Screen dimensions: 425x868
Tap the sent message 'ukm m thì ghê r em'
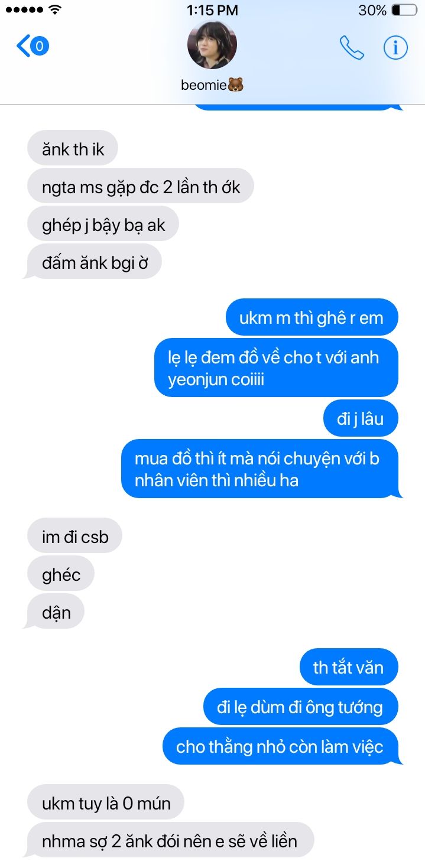pos(312,318)
